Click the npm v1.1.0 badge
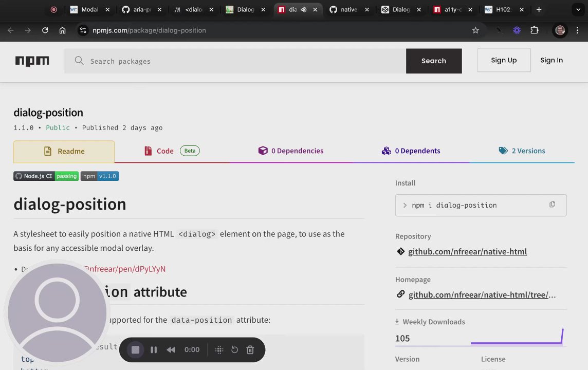 click(x=100, y=176)
